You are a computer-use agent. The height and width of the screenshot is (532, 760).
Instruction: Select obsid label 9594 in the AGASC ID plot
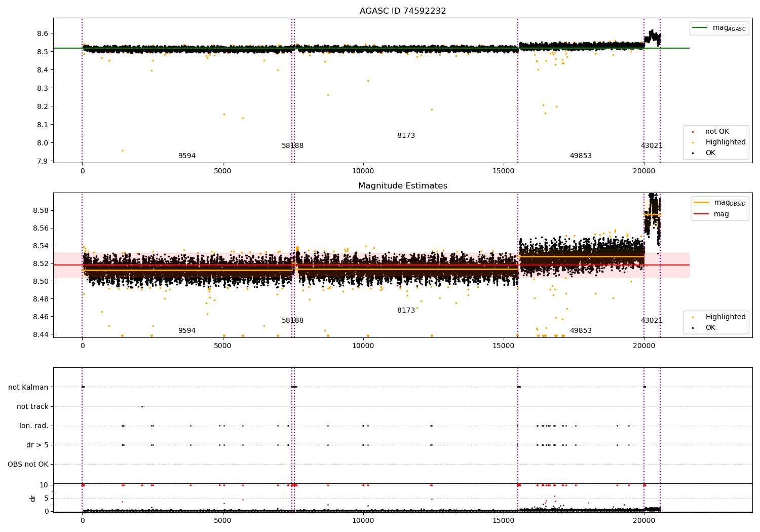point(187,156)
